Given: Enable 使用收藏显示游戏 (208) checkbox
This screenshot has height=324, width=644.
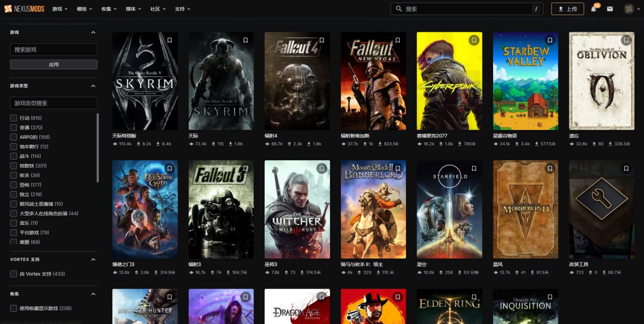Looking at the screenshot, I should [x=14, y=308].
